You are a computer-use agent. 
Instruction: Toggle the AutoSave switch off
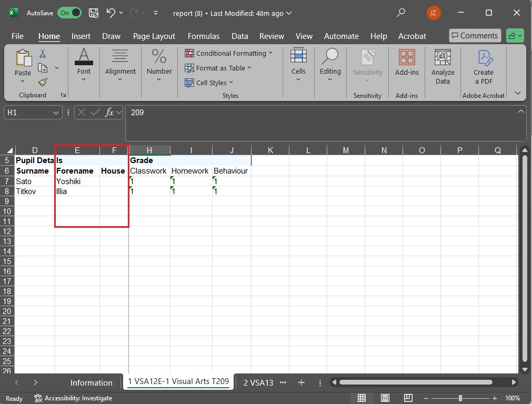[x=70, y=13]
